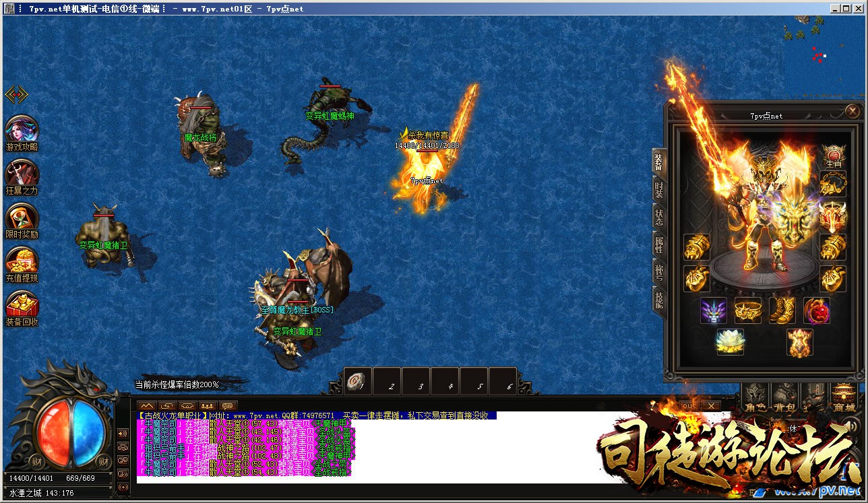Select the right golden ring slot
This screenshot has height=503, width=868.
point(834,278)
